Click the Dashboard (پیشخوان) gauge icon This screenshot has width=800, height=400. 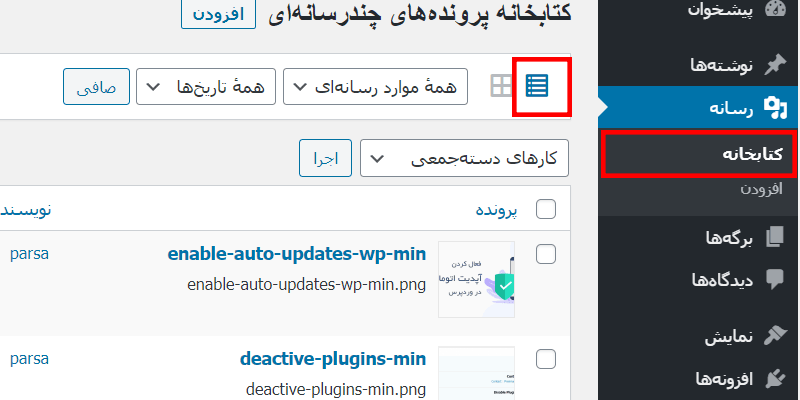coord(776,9)
